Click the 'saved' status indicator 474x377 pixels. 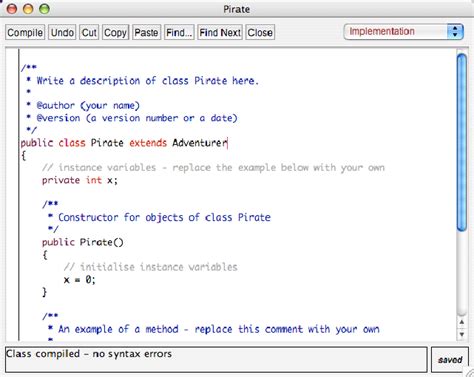pyautogui.click(x=450, y=360)
